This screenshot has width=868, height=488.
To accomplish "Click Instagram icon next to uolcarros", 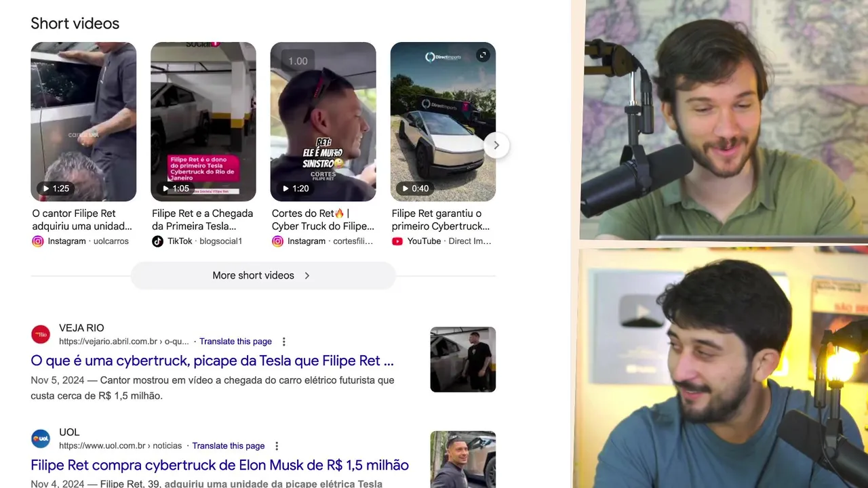I will tap(38, 241).
